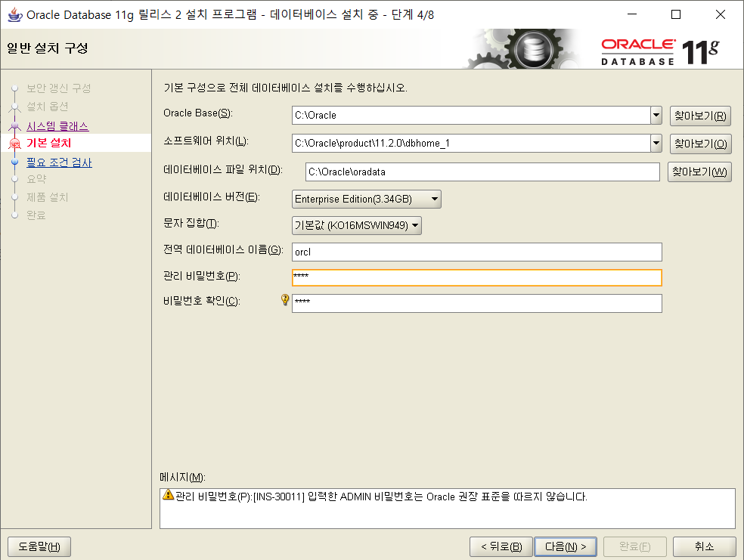Click the 데이터베이스 버전(E) label
The width and height of the screenshot is (744, 560).
click(211, 196)
